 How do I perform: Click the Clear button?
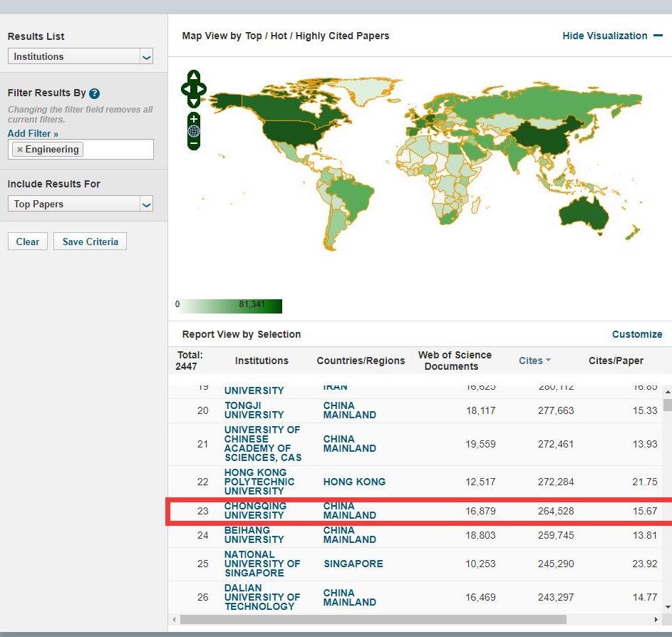pos(28,242)
